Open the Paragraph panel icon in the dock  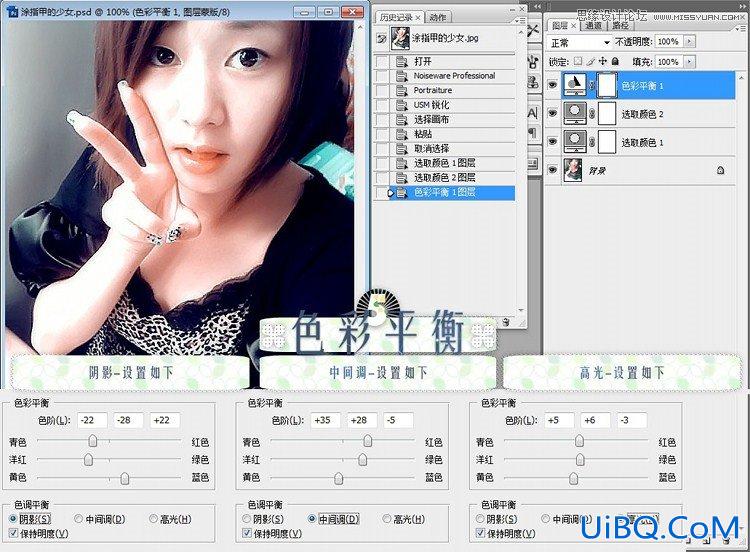(533, 133)
